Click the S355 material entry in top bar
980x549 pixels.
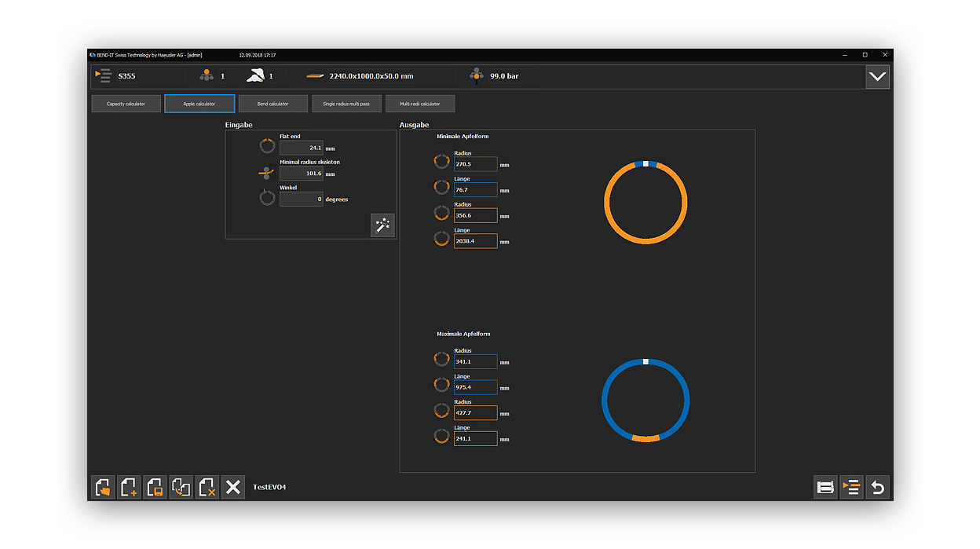tap(126, 76)
